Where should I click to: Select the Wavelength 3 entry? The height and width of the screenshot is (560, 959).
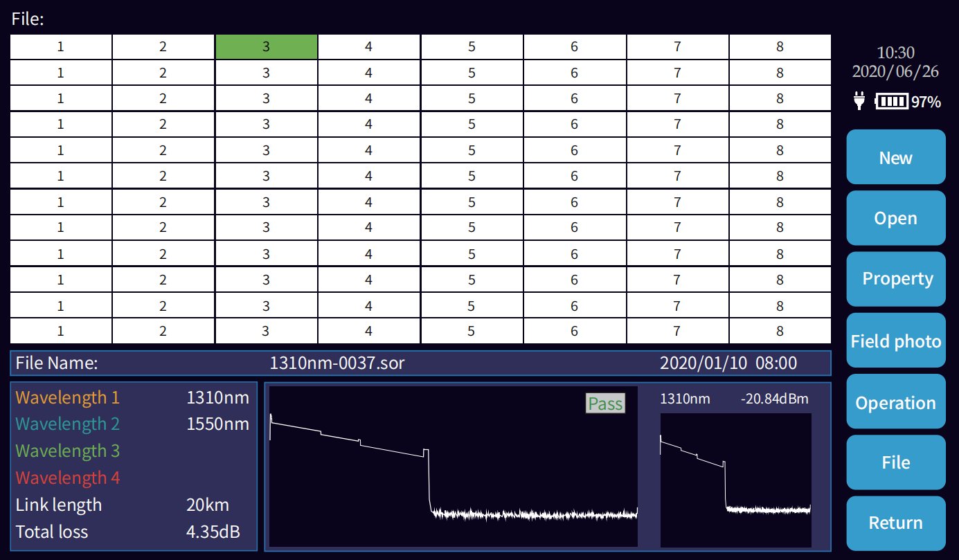[x=68, y=451]
